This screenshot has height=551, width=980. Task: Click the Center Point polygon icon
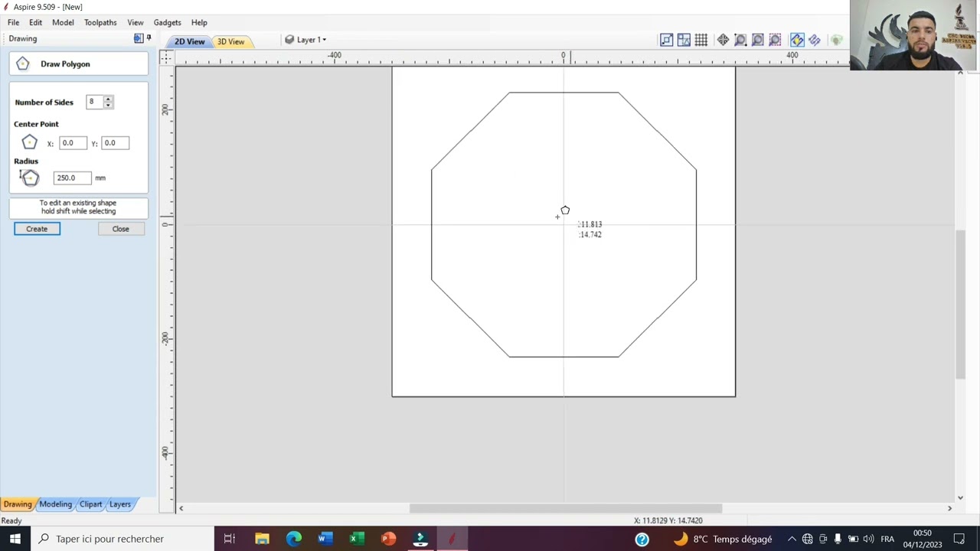pyautogui.click(x=29, y=142)
